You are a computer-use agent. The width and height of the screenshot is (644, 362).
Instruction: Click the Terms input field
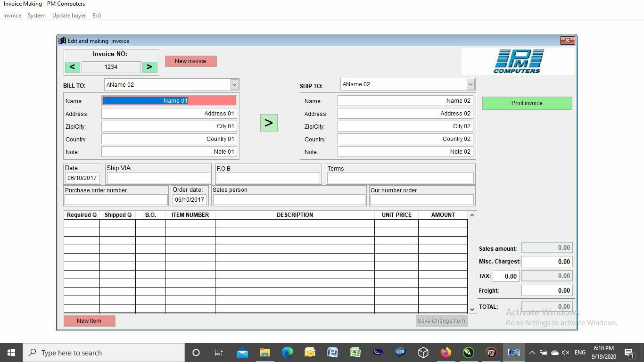(x=400, y=178)
